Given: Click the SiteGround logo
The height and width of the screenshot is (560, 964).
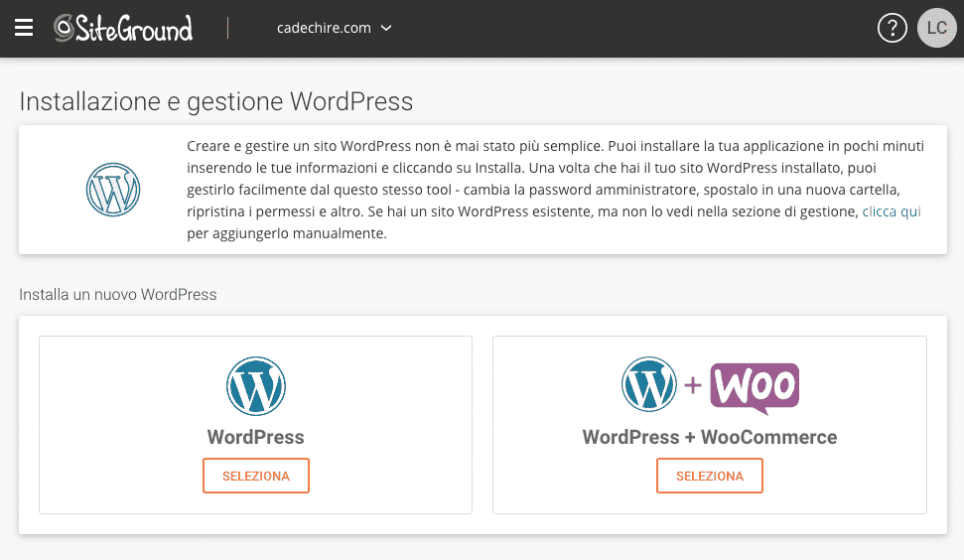Looking at the screenshot, I should tap(123, 28).
